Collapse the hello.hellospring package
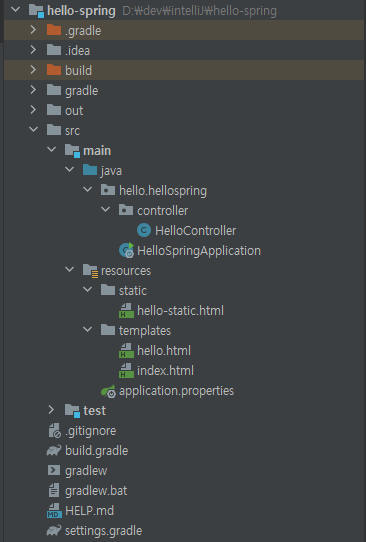 point(87,190)
